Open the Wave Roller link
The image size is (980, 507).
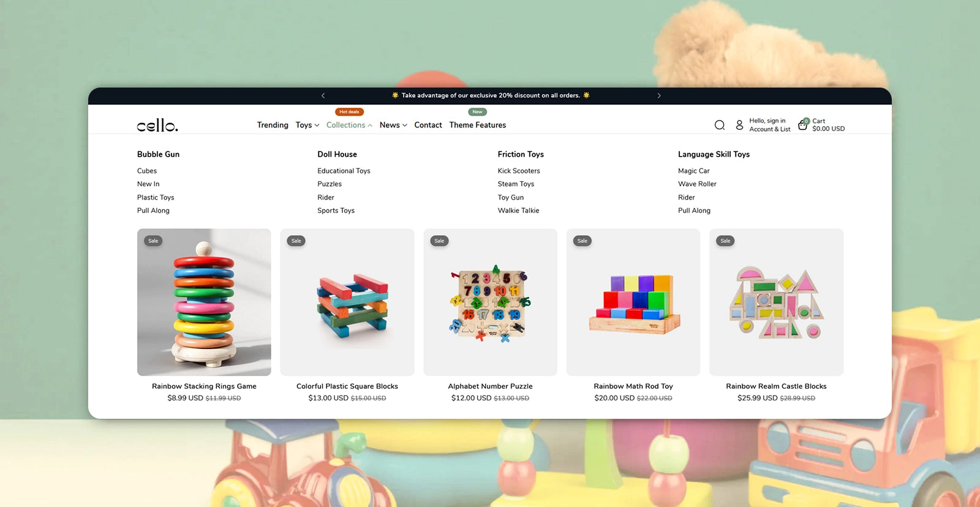click(x=697, y=184)
